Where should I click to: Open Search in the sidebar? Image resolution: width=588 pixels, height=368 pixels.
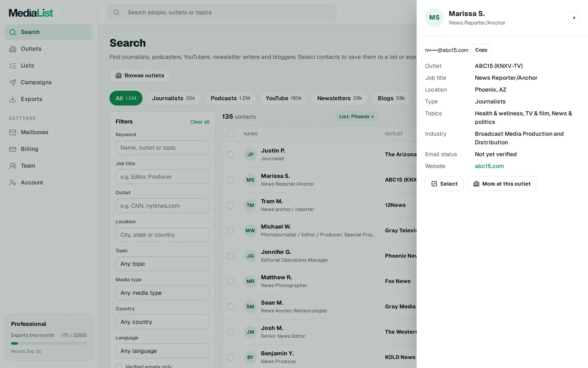click(x=49, y=32)
